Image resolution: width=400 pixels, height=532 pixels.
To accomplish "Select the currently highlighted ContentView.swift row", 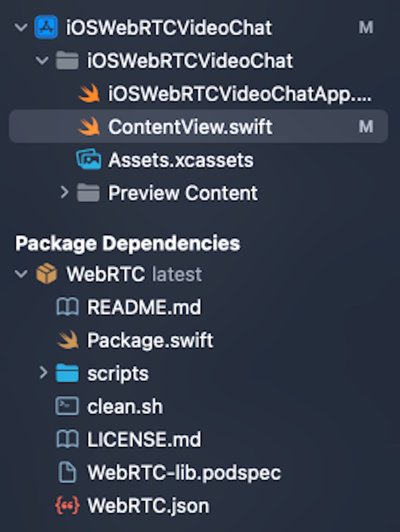I will (190, 126).
